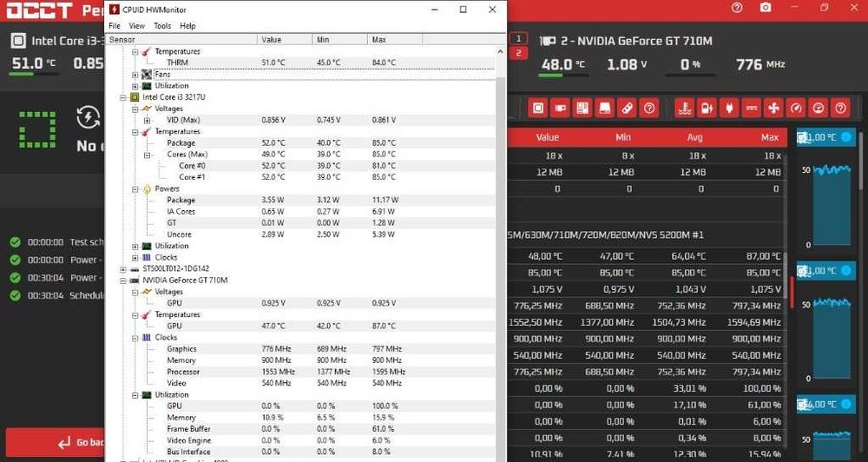Click HWMonitor scrollbar up arrow

click(x=501, y=51)
